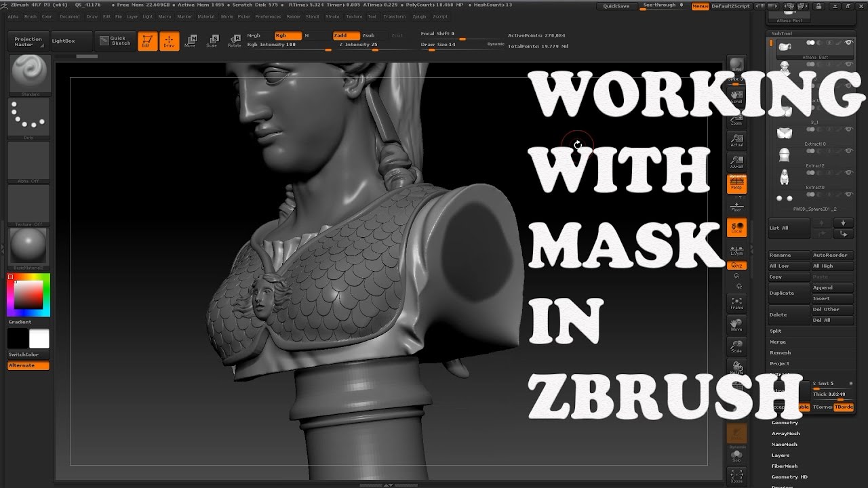Toggle visibility eye of PM3D_Sphere3D1_2 subtool
This screenshot has height=488, width=868.
pos(848,195)
